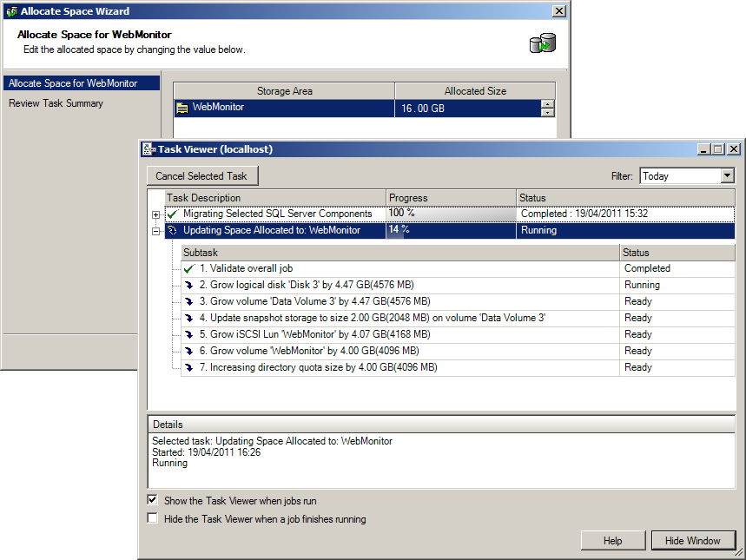Screen dimensions: 746x560
Task: Click running icon beside Updating Space Allocated task
Action: coord(173,231)
